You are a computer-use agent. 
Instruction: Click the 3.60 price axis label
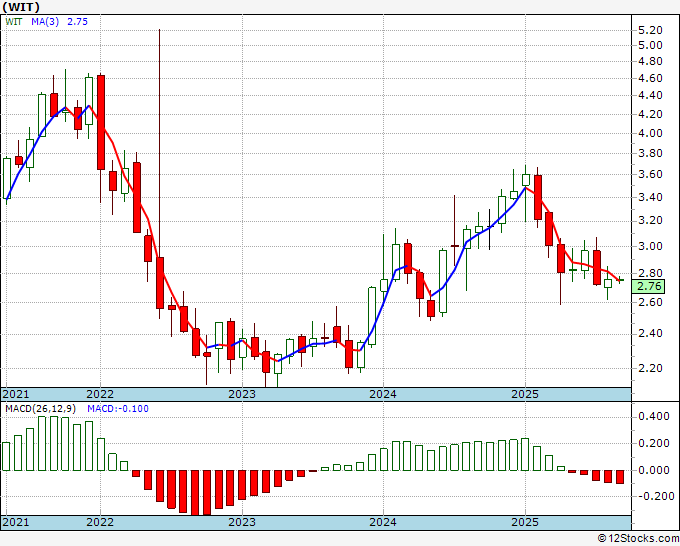tap(651, 174)
